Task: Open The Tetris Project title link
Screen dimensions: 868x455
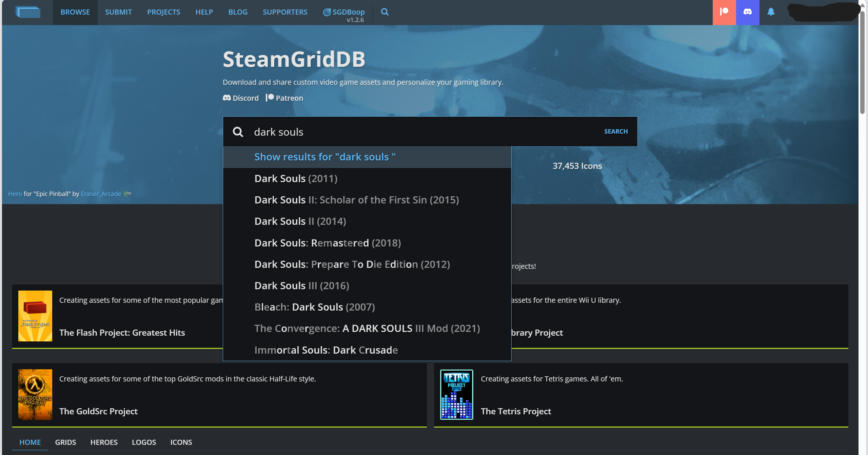Action: pos(516,411)
